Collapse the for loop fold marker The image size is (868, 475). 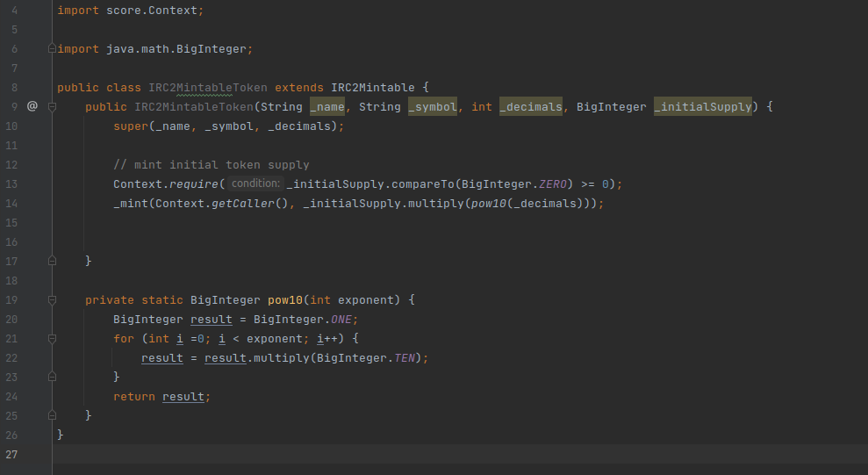(x=52, y=338)
